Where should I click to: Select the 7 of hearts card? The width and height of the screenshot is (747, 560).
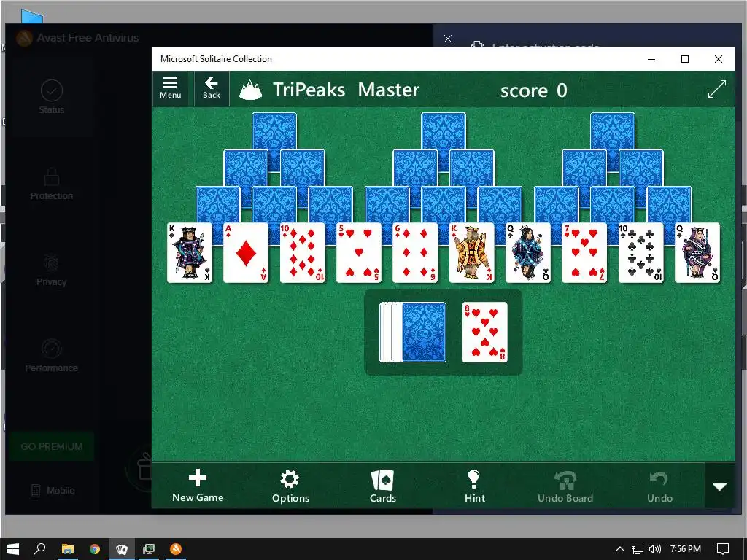pos(584,253)
